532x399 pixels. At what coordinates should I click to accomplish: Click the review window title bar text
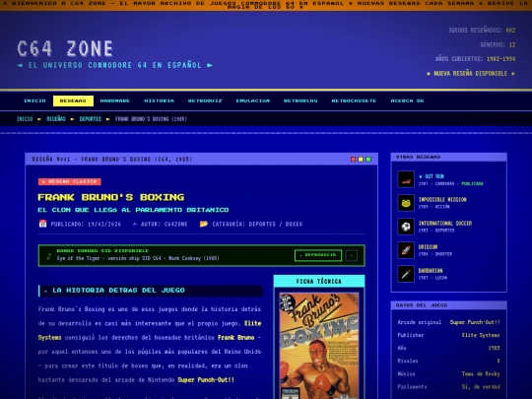pos(112,160)
